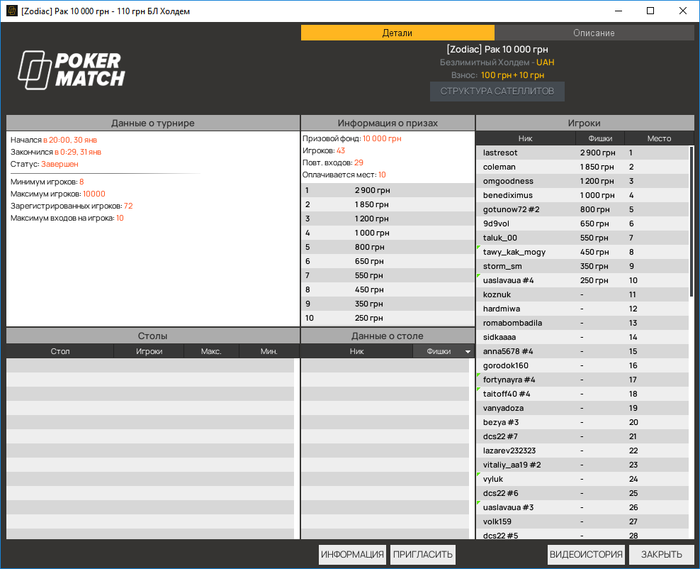The image size is (700, 569).
Task: Click the app icon in title bar
Action: click(x=11, y=11)
